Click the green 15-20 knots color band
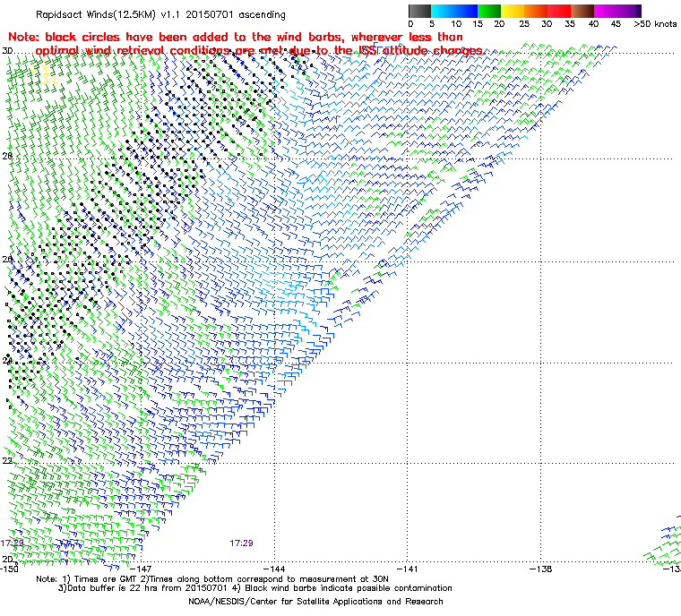This screenshot has height=616, width=681. point(489,11)
